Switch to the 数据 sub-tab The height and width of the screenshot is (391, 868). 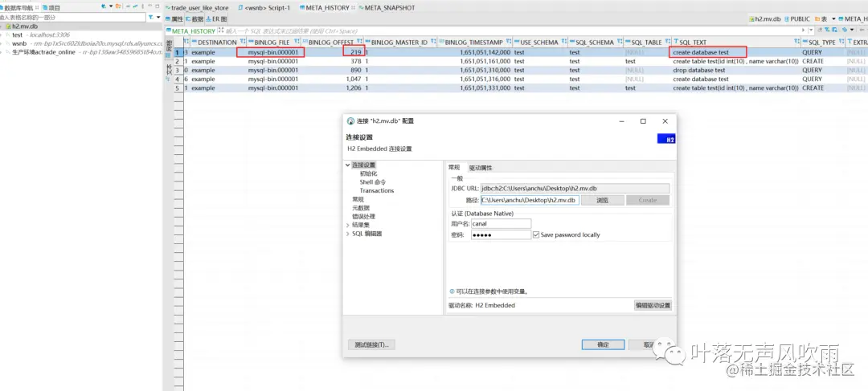194,18
